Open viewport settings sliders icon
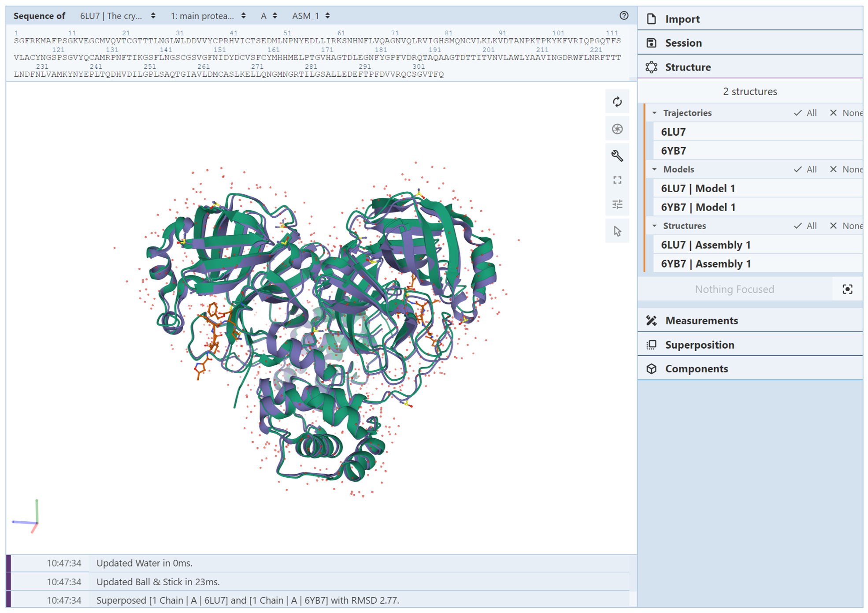This screenshot has width=868, height=613. click(617, 204)
